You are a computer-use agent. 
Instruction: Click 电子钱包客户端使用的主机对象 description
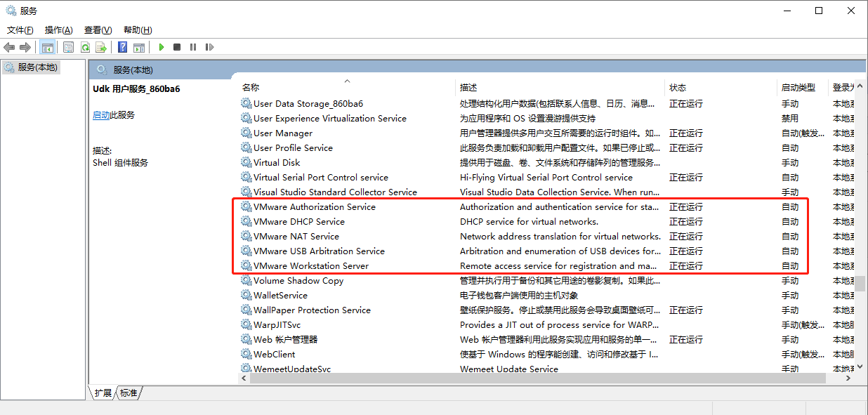pyautogui.click(x=519, y=295)
